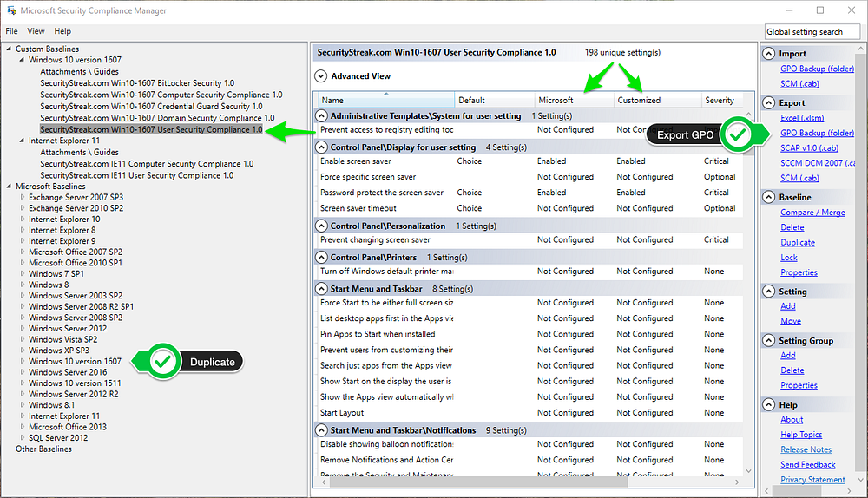Collapse the Internet Explorer 11 custom node
The height and width of the screenshot is (498, 868).
click(x=23, y=141)
